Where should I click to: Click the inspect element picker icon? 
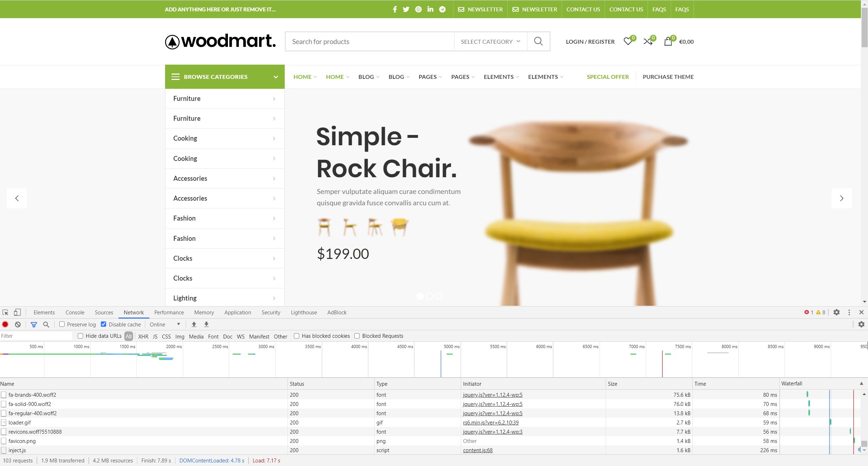(5, 312)
